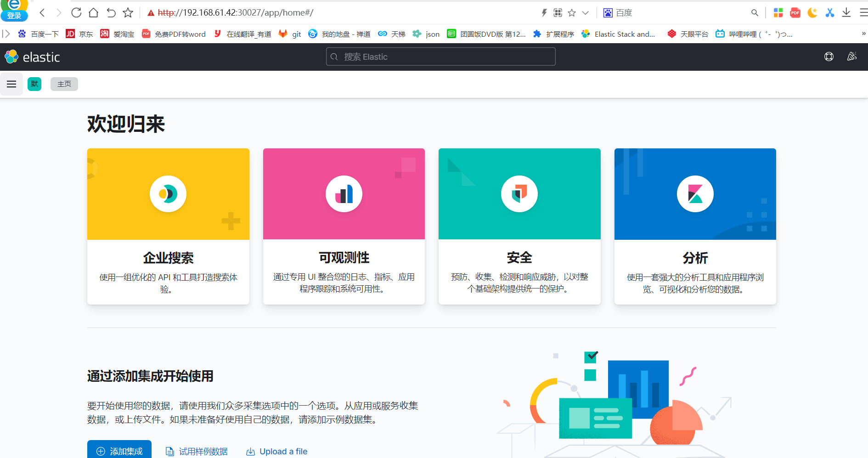This screenshot has width=868, height=458.
Task: Expand the bookmarks overflow chevron
Action: click(x=862, y=33)
